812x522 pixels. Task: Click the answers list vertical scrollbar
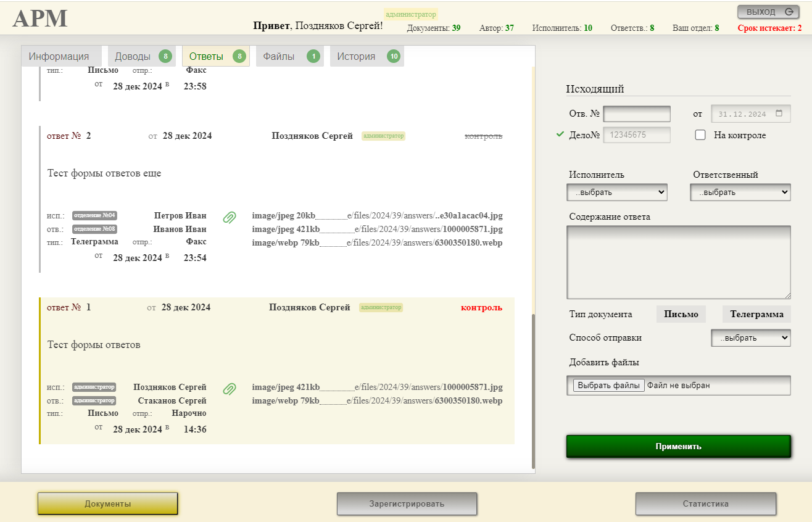click(x=534, y=391)
